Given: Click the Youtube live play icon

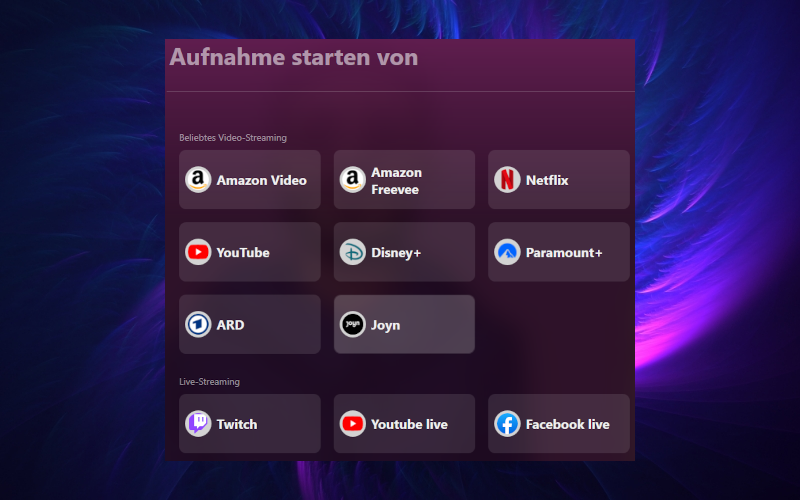Looking at the screenshot, I should click(353, 423).
